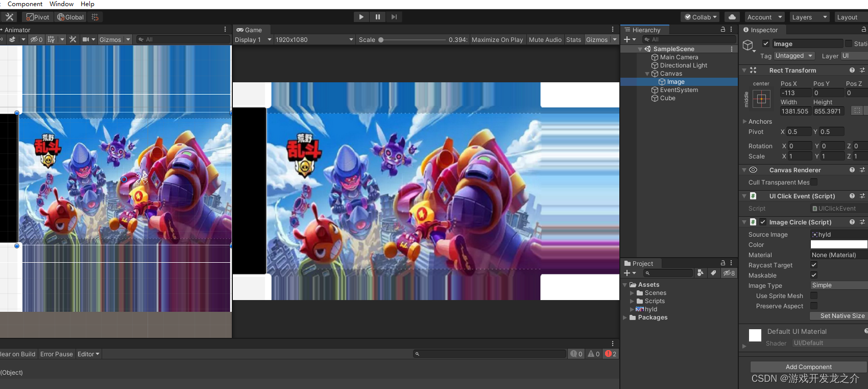The height and width of the screenshot is (389, 868).
Task: Toggle the Image GameObject active checkbox
Action: [765, 43]
